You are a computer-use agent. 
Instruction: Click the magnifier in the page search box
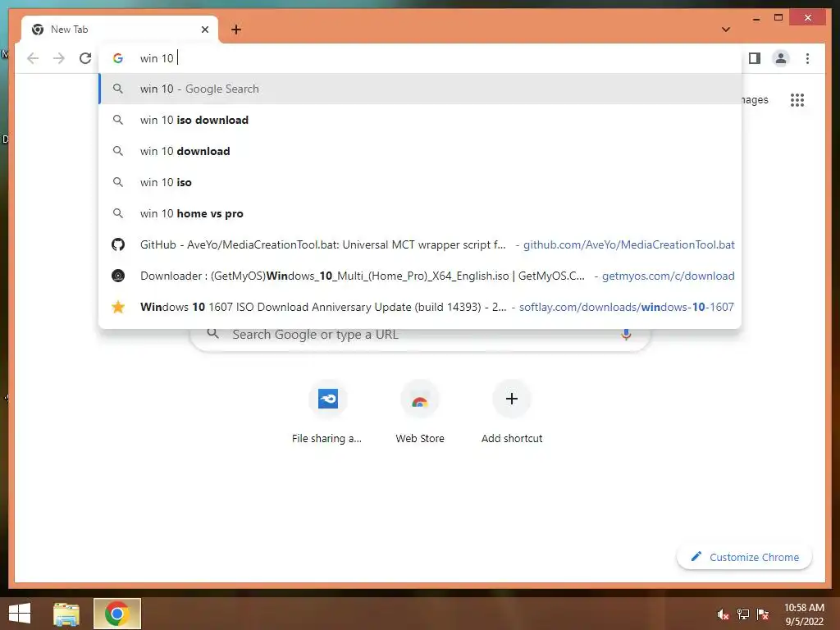[x=213, y=334]
